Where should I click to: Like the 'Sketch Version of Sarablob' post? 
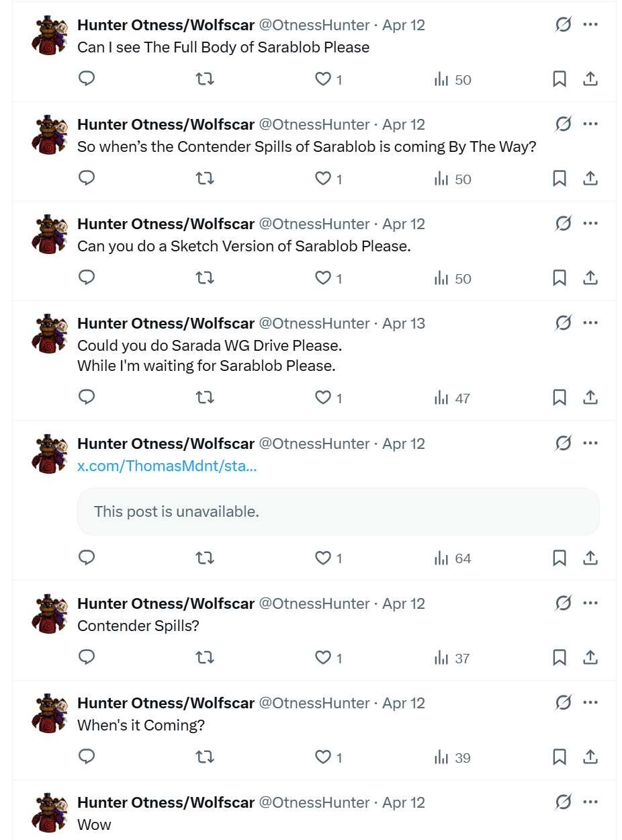pos(323,278)
